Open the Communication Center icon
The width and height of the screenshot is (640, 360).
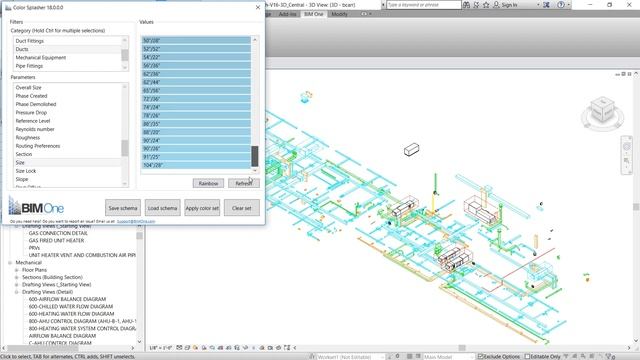click(x=476, y=5)
